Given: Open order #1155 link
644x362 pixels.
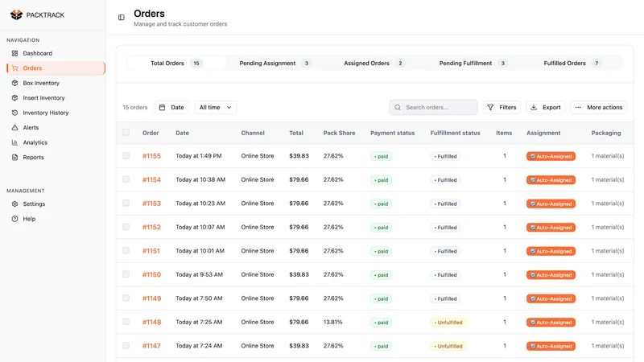Looking at the screenshot, I should [151, 156].
